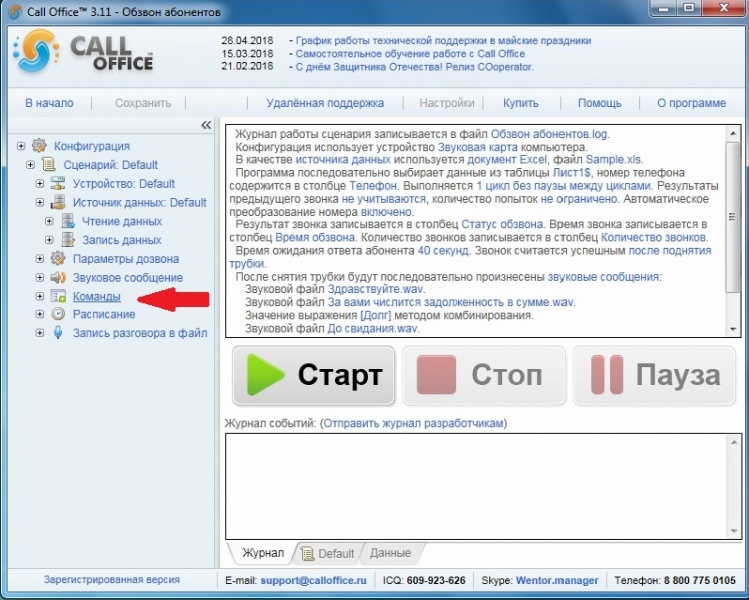Click Зарегистрированная версия status text
Image resolution: width=749 pixels, height=600 pixels.
112,579
